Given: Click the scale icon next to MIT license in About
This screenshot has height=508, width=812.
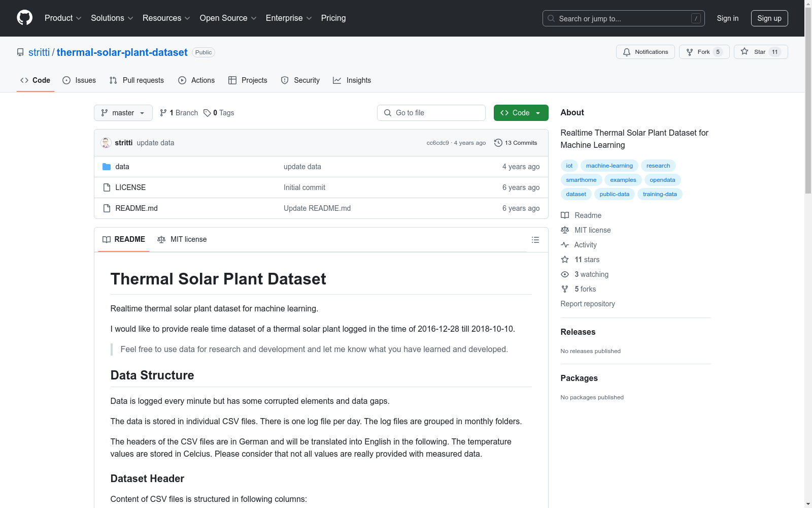Looking at the screenshot, I should tap(565, 230).
